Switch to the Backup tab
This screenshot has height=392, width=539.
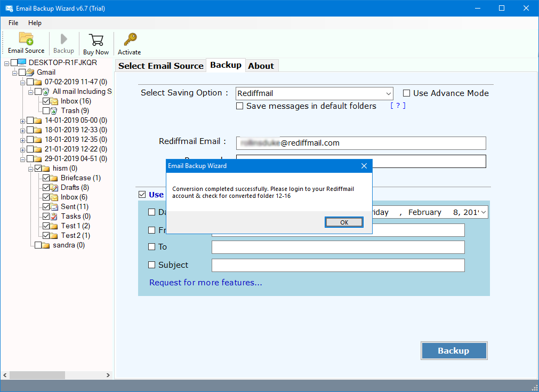coord(226,65)
